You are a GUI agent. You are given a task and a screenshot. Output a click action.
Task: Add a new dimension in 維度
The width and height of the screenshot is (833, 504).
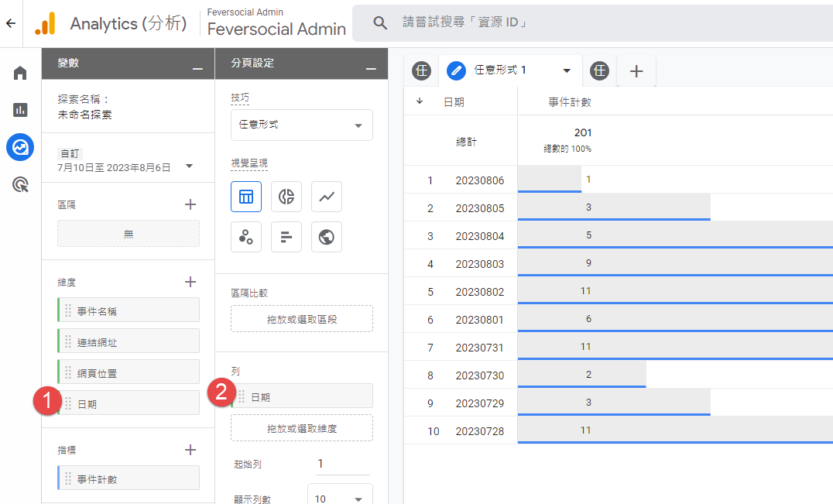[190, 282]
